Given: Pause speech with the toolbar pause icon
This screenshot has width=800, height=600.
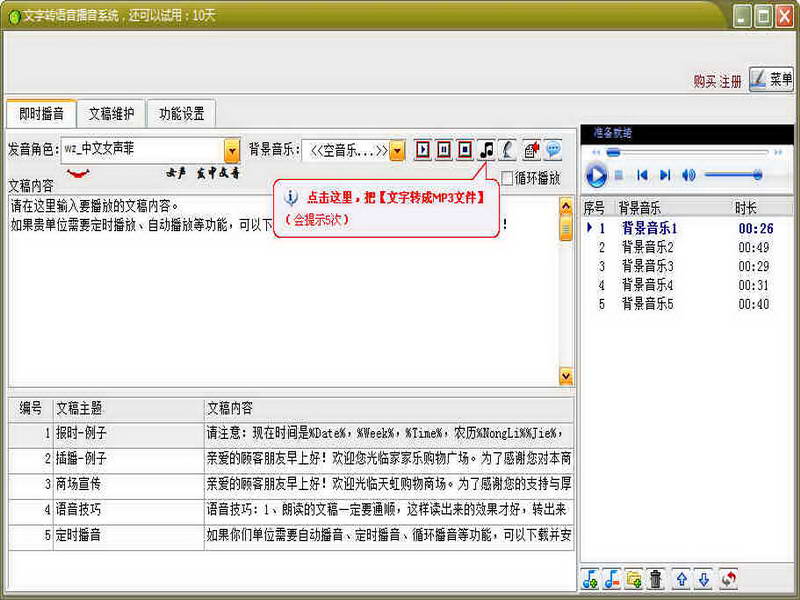Looking at the screenshot, I should click(444, 149).
